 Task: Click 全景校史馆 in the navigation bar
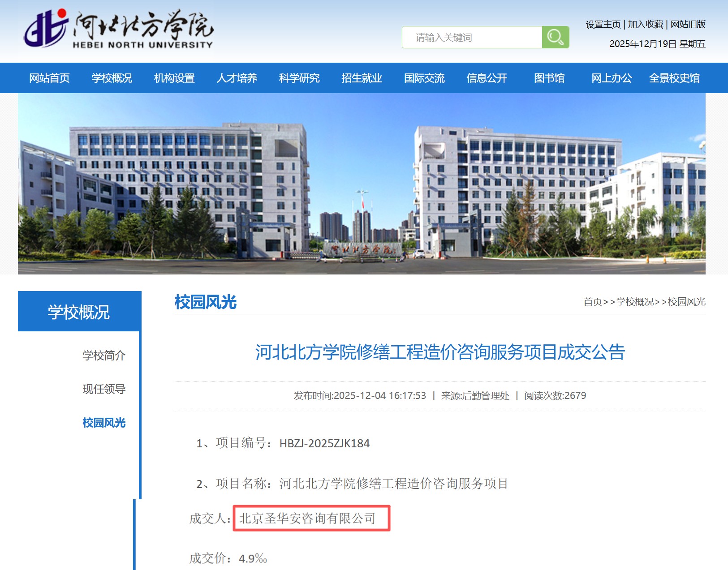[x=674, y=78]
